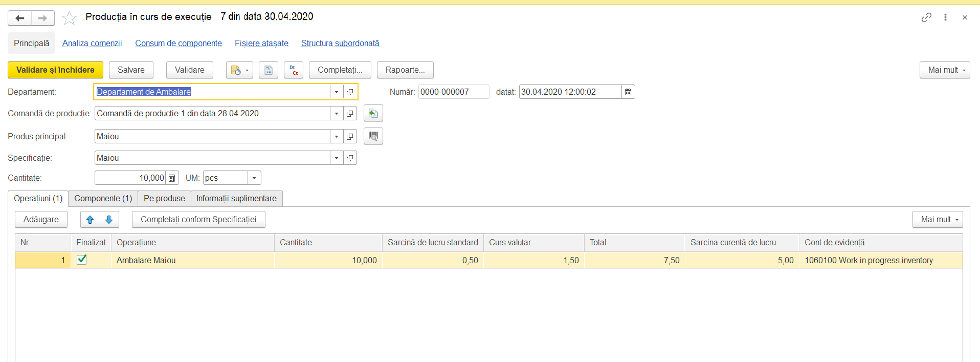
Task: Open the Dt/Ct accounting entries icon
Action: pyautogui.click(x=294, y=70)
